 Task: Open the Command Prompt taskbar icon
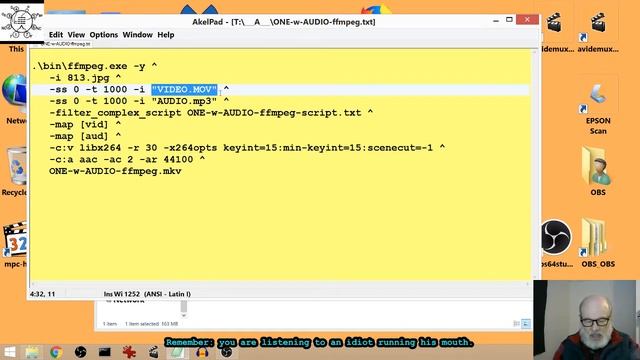click(x=104, y=352)
